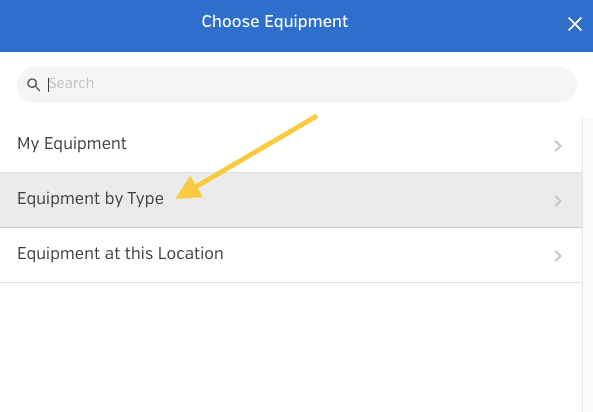Open Equipment at this Location

tap(291, 255)
